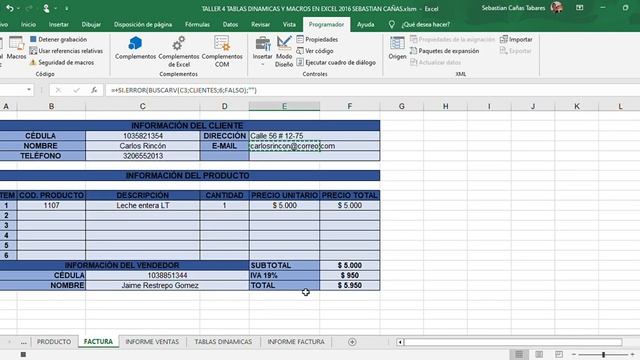
Task: Select vendor cédula 1038851344 cell
Action: [167, 276]
